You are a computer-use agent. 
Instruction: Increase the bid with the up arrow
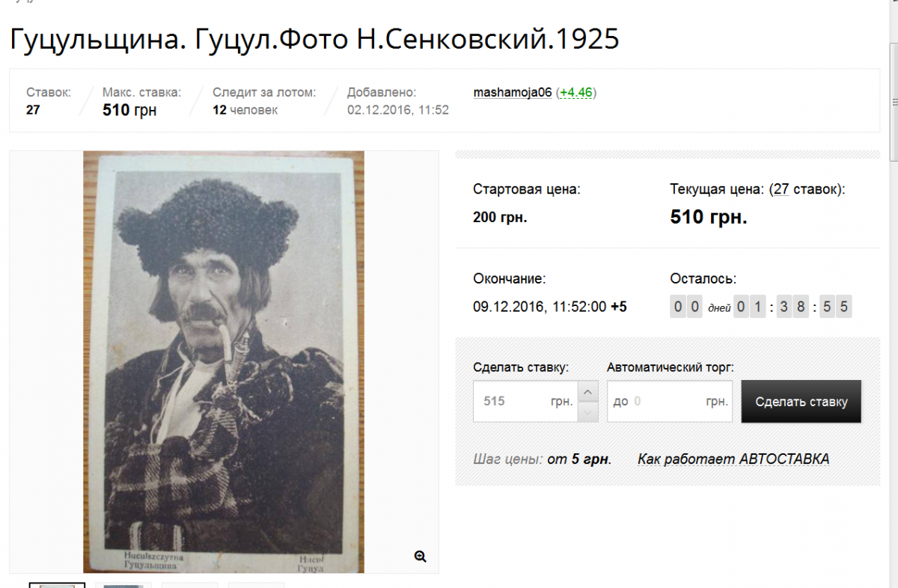(589, 391)
